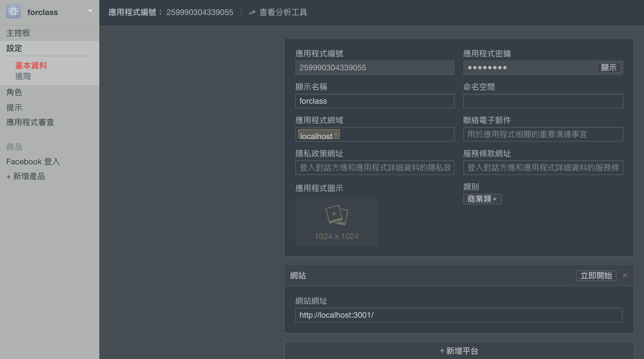Remove the localhost domain tag

click(336, 134)
